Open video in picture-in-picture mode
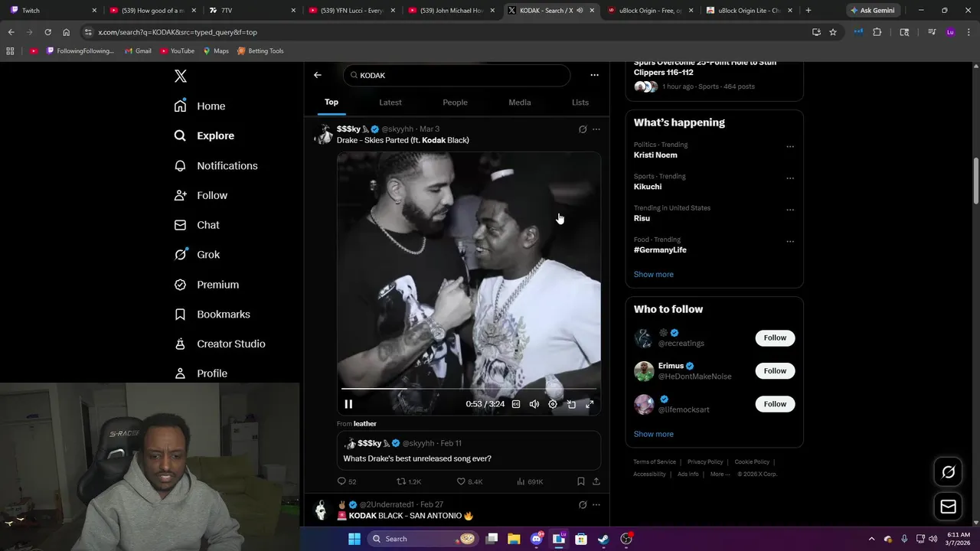The width and height of the screenshot is (980, 551). tap(571, 404)
